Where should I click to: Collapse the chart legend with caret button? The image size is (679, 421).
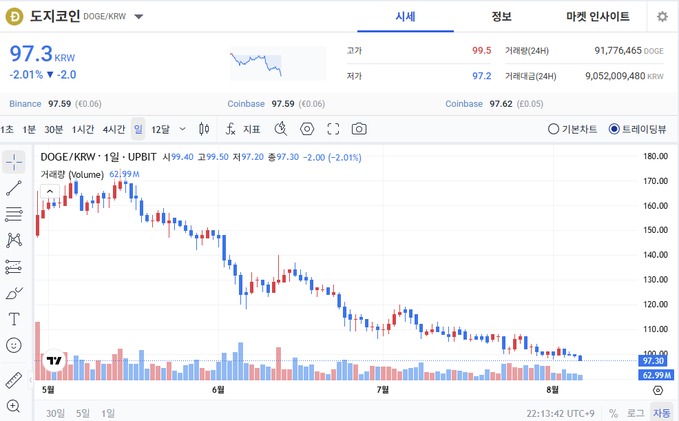tap(50, 191)
